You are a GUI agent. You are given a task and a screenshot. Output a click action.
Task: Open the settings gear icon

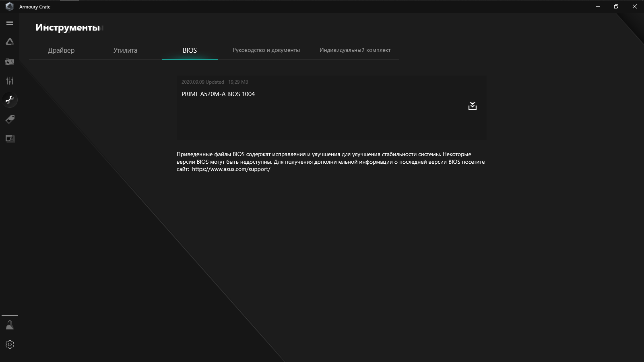pos(10,345)
